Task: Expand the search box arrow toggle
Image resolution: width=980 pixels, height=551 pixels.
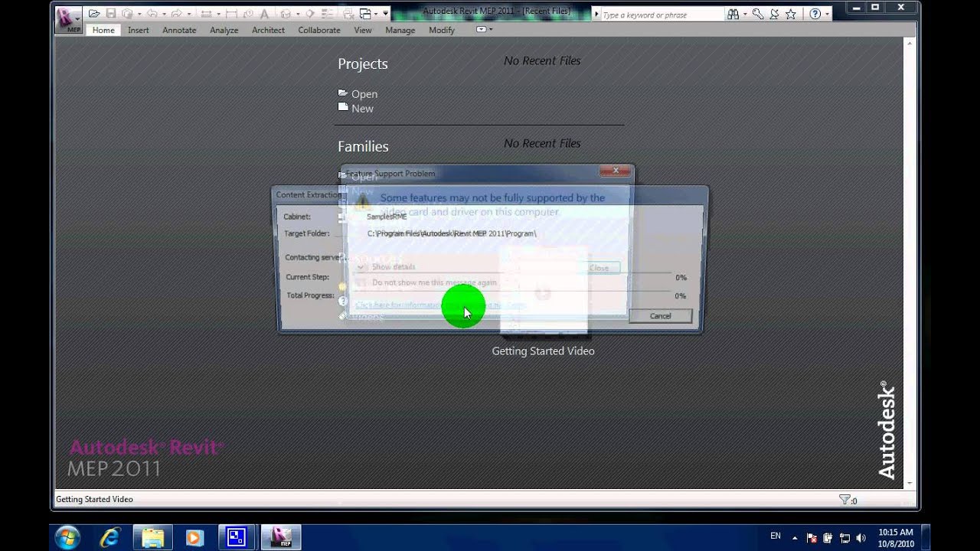Action: [597, 15]
